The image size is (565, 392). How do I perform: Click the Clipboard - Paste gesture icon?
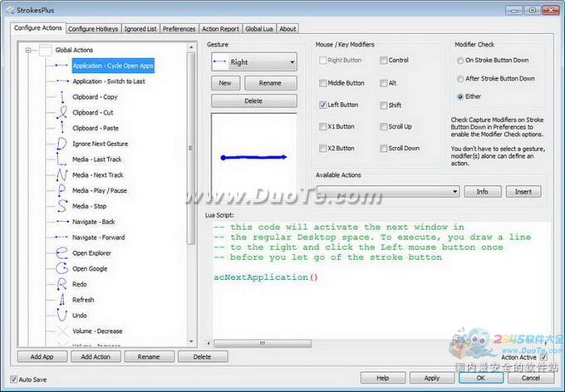coord(62,128)
